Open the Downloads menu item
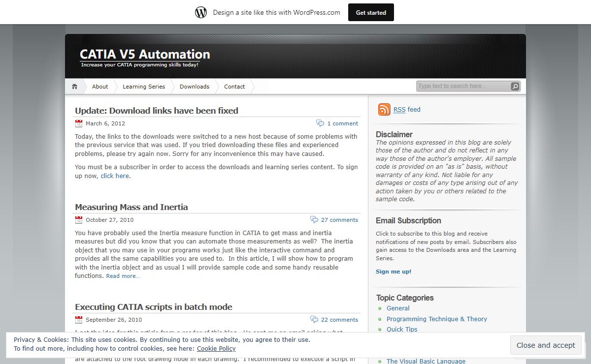 click(195, 87)
